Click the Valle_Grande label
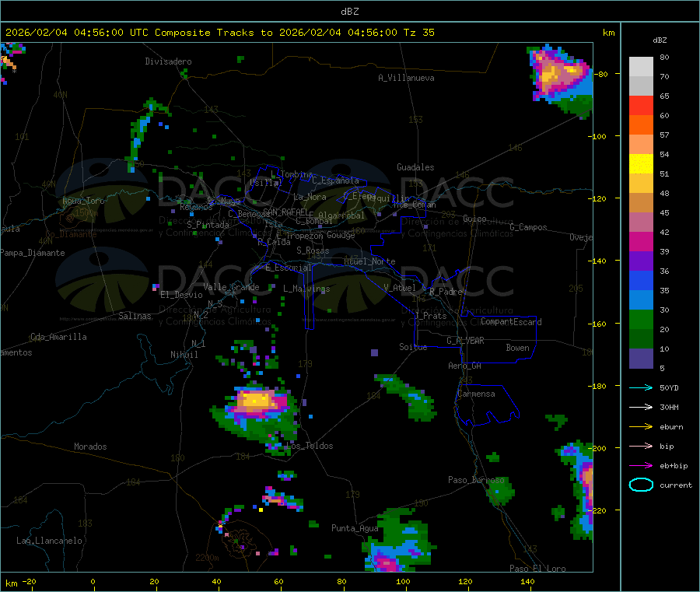Image resolution: width=700 pixels, height=592 pixels. [x=231, y=287]
